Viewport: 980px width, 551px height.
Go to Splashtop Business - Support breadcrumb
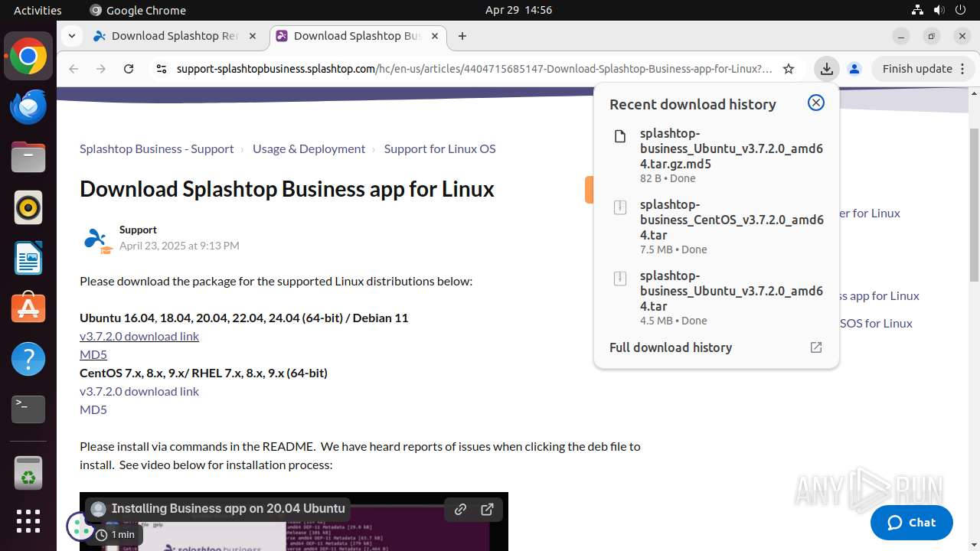tap(157, 149)
